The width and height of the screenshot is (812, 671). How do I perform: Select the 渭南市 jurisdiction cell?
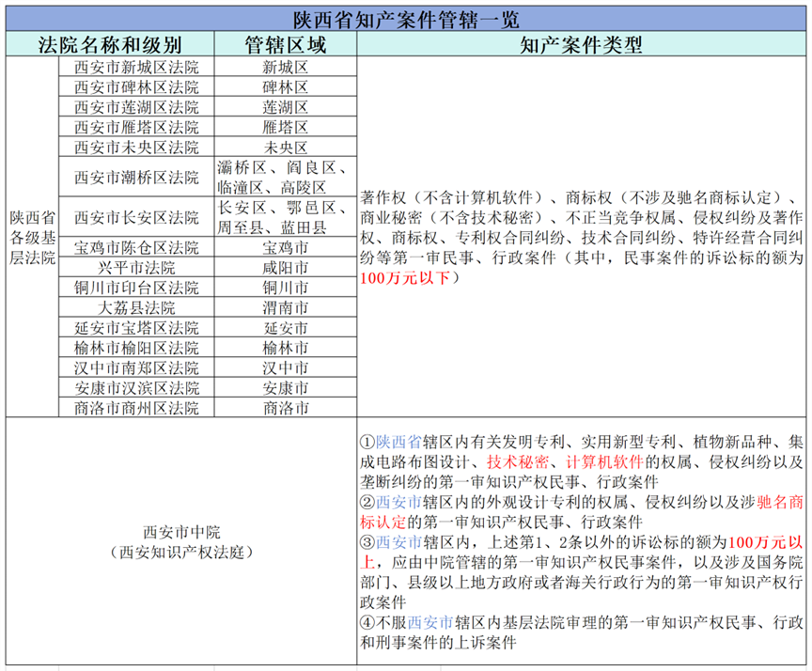pos(285,307)
